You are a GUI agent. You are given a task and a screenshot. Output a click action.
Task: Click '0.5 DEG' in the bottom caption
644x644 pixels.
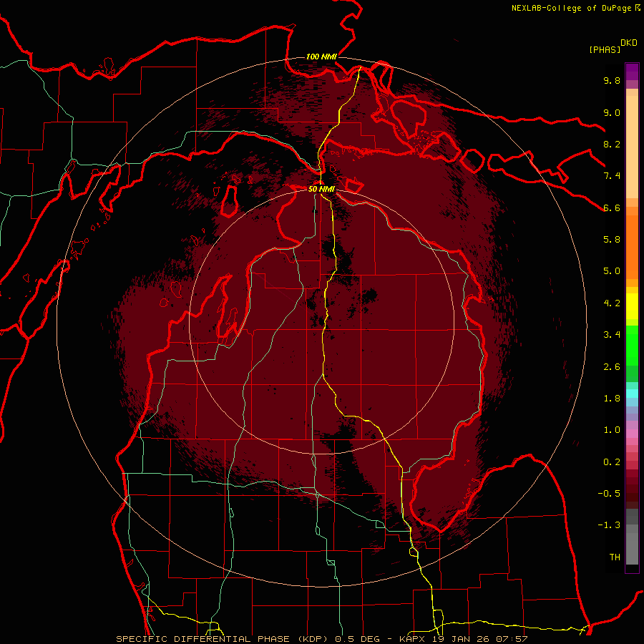click(357, 639)
